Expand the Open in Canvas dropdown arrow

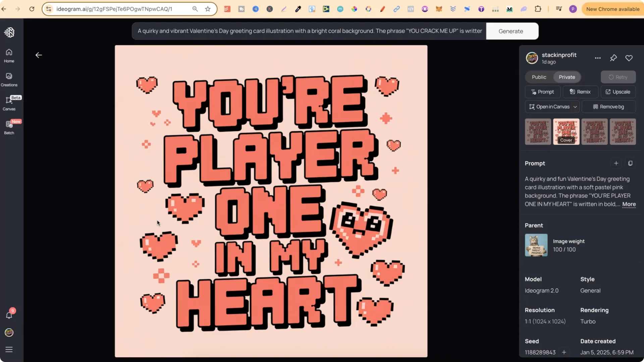[x=575, y=107]
